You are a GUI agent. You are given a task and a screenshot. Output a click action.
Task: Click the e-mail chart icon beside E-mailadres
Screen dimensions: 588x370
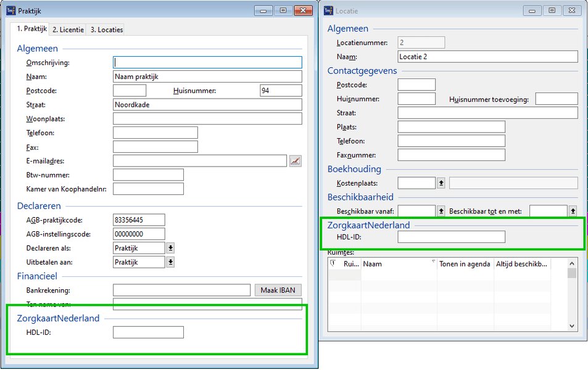click(296, 161)
